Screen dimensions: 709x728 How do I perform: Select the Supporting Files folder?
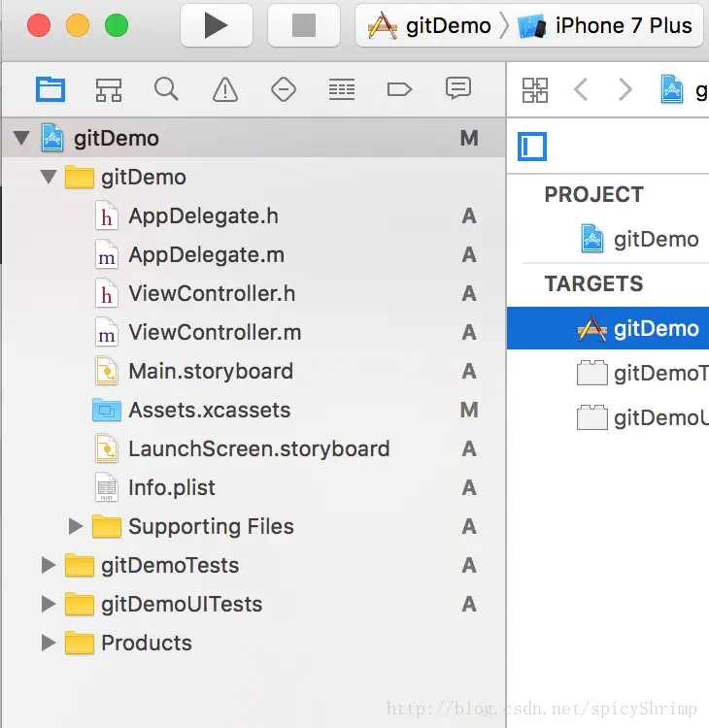[253, 526]
